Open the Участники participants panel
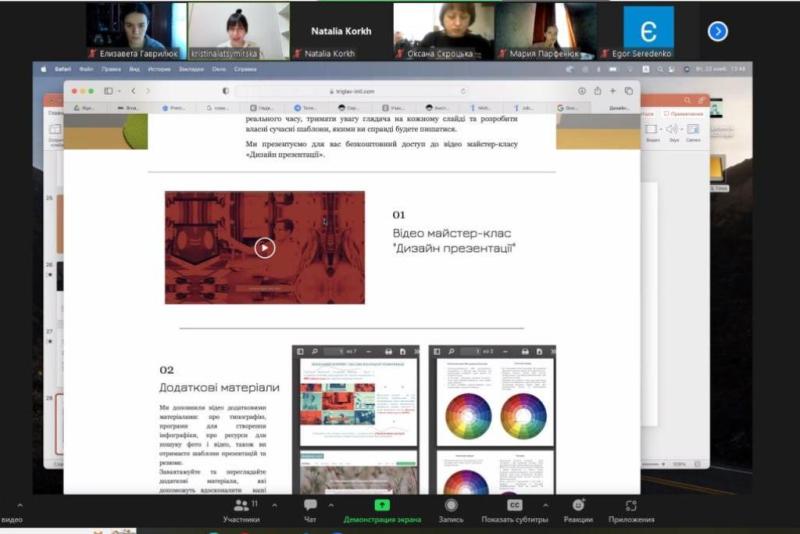 [x=241, y=512]
